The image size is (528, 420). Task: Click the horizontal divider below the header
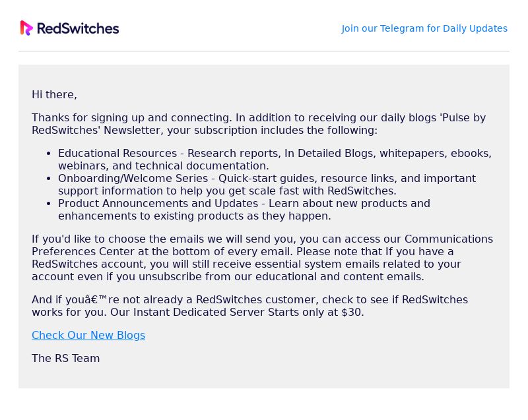(264, 51)
